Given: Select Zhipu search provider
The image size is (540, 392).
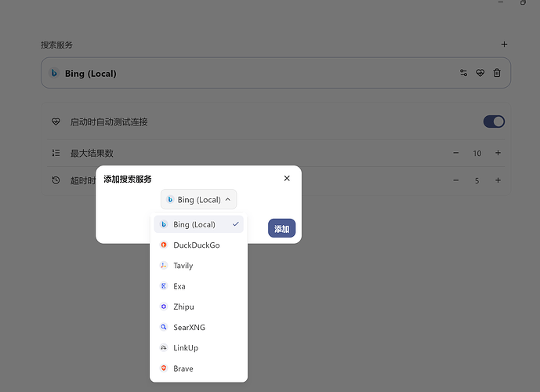Looking at the screenshot, I should click(199, 307).
